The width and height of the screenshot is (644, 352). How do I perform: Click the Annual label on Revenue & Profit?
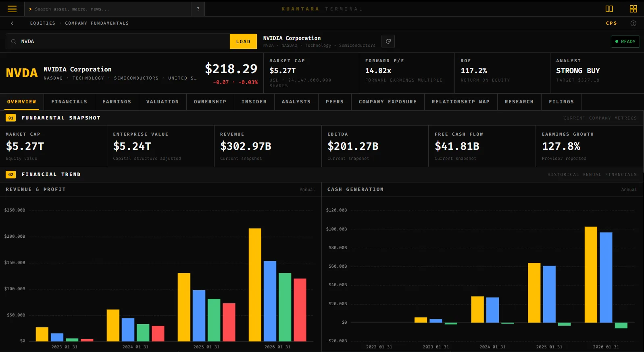307,189
